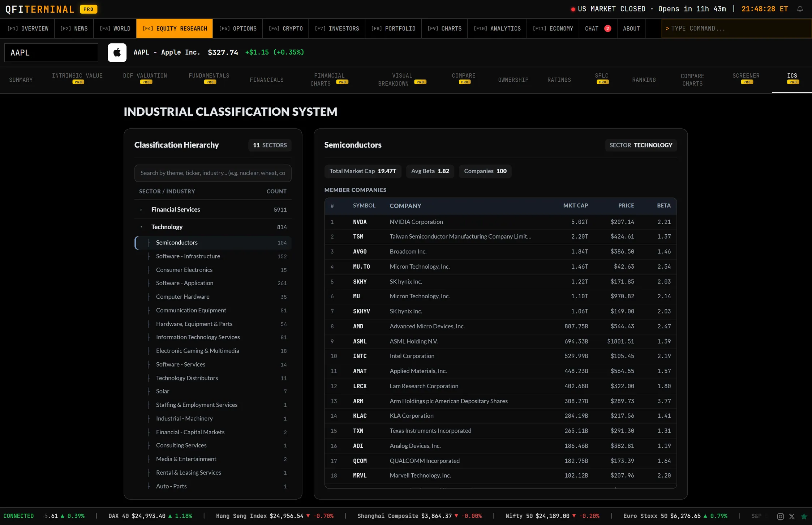Open the F5 Options tab
This screenshot has height=525, width=812.
click(x=238, y=29)
